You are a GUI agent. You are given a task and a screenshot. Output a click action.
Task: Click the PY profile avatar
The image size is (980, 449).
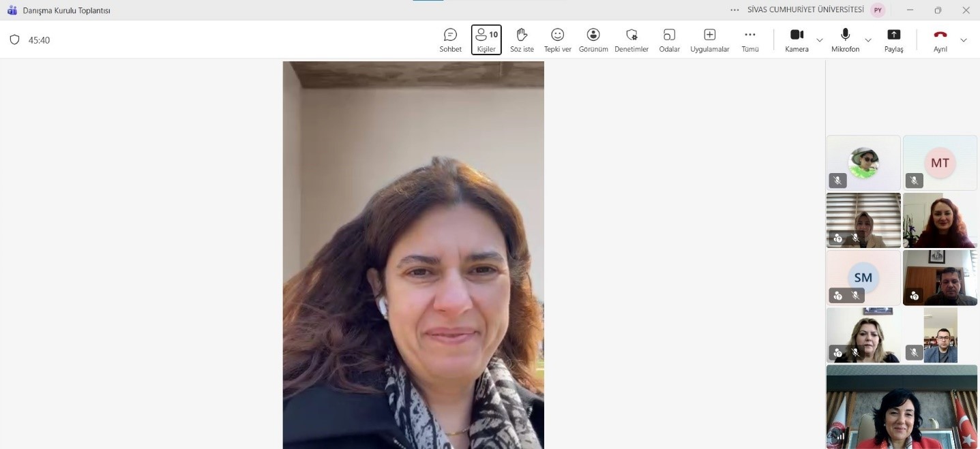tap(878, 10)
